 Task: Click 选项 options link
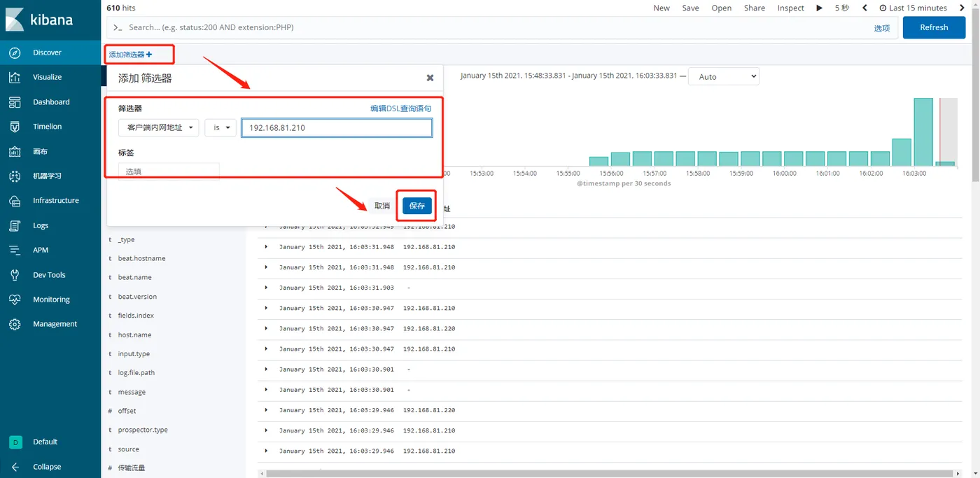point(882,28)
